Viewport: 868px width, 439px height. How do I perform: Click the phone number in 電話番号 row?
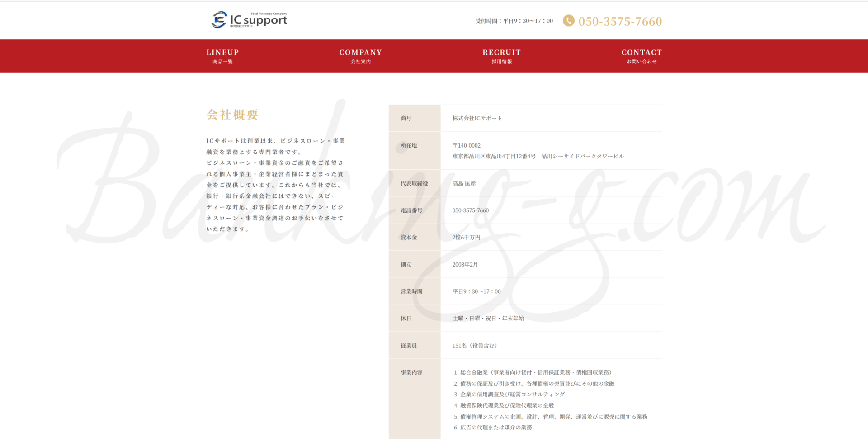[470, 211]
